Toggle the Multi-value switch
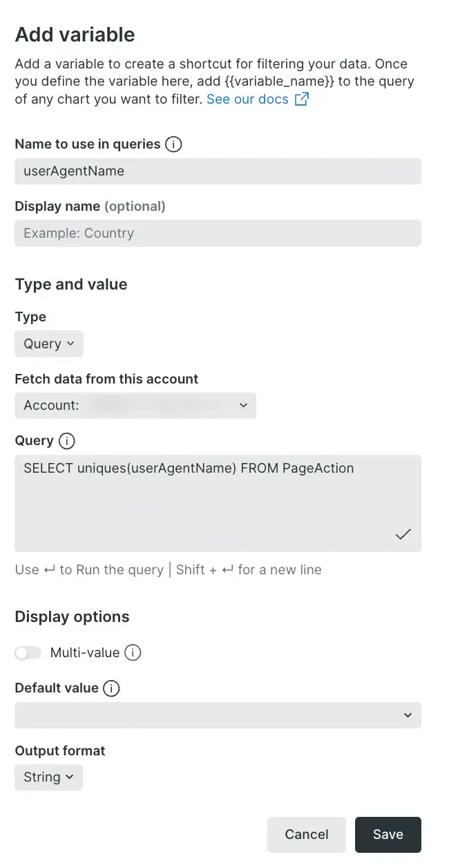 (28, 652)
